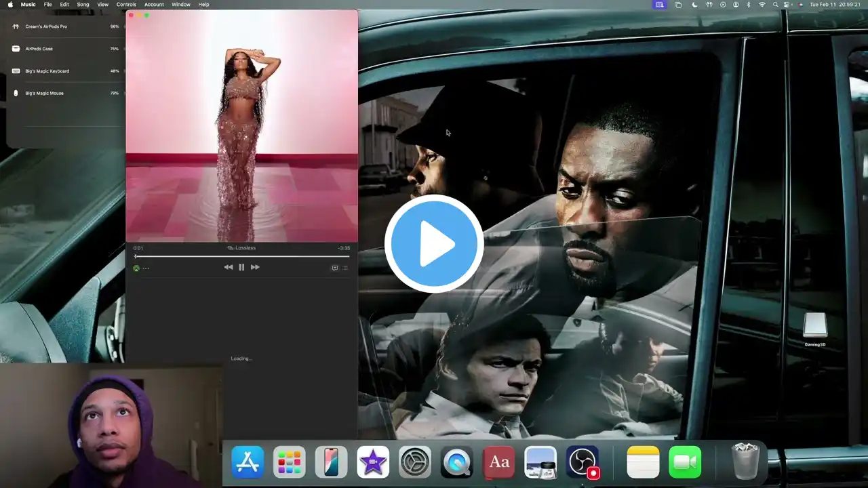Open the Controls menu

[x=126, y=5]
